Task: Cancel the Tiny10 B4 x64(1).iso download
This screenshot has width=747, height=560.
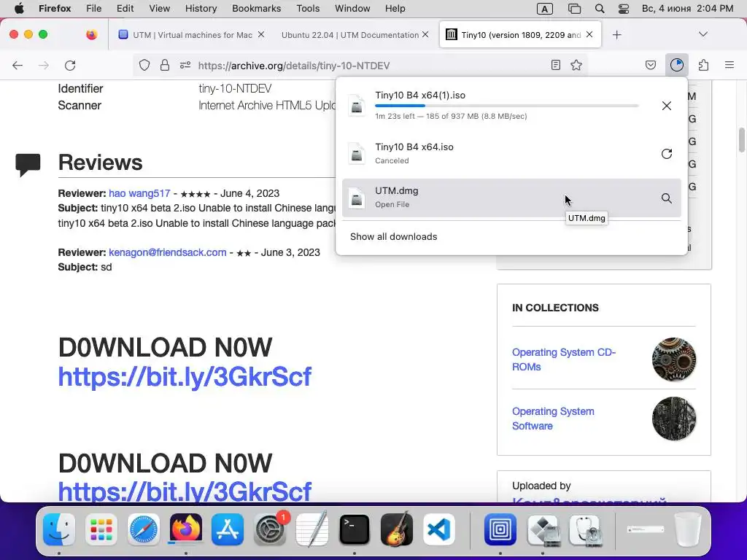Action: pos(666,106)
